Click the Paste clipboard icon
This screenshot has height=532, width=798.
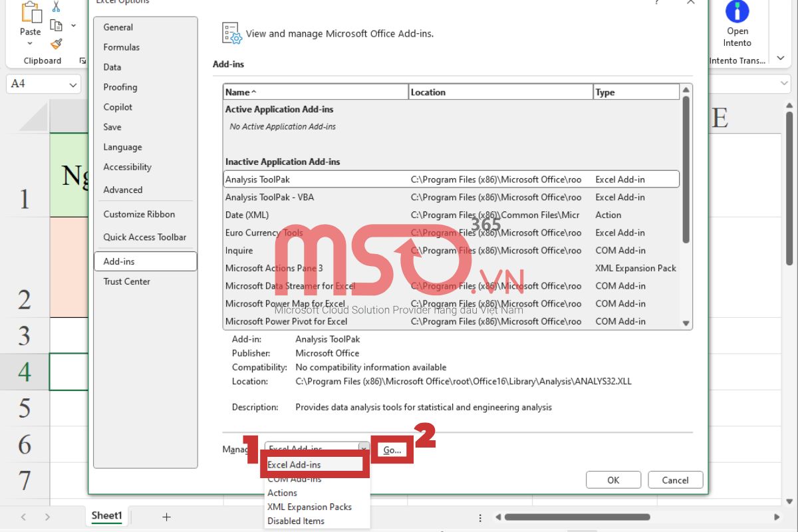(x=30, y=11)
